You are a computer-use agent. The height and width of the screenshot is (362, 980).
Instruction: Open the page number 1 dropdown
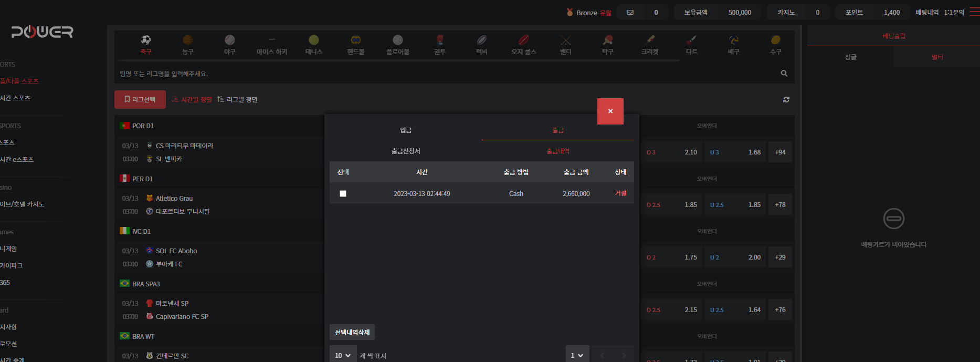tap(577, 355)
